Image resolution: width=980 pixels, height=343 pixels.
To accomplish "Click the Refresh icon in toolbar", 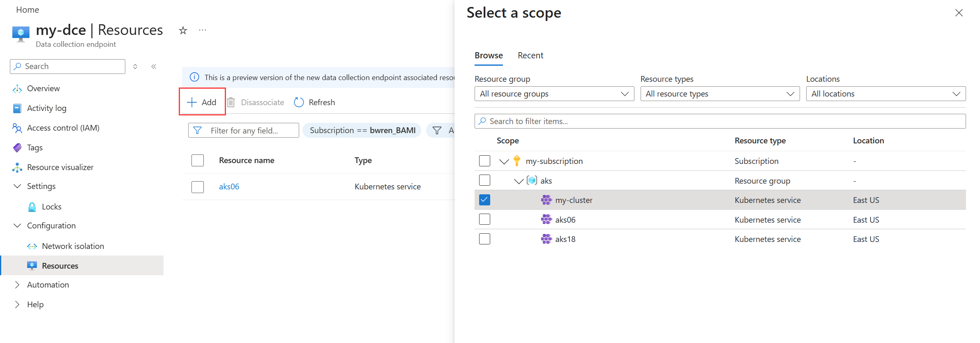I will click(299, 102).
